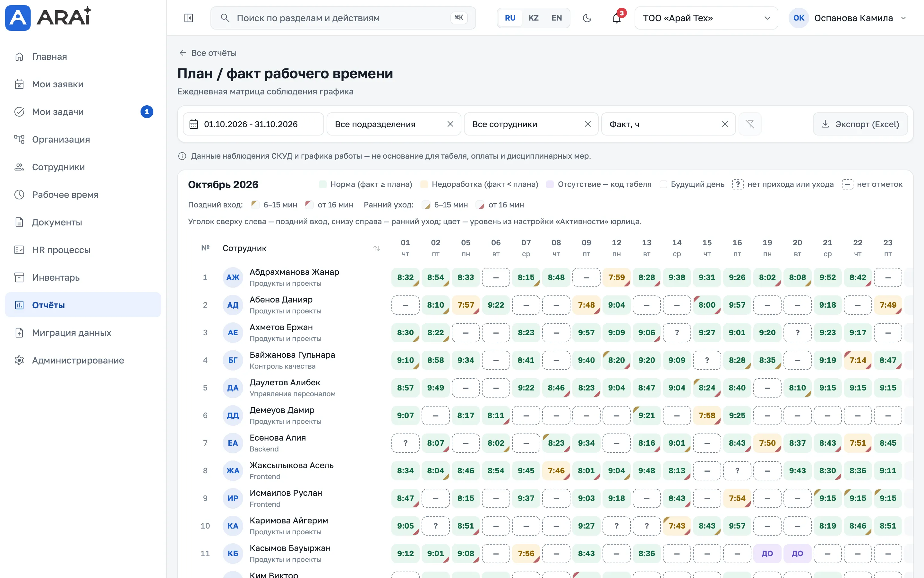Sort by Сотрудник column arrows
924x578 pixels.
click(x=376, y=249)
